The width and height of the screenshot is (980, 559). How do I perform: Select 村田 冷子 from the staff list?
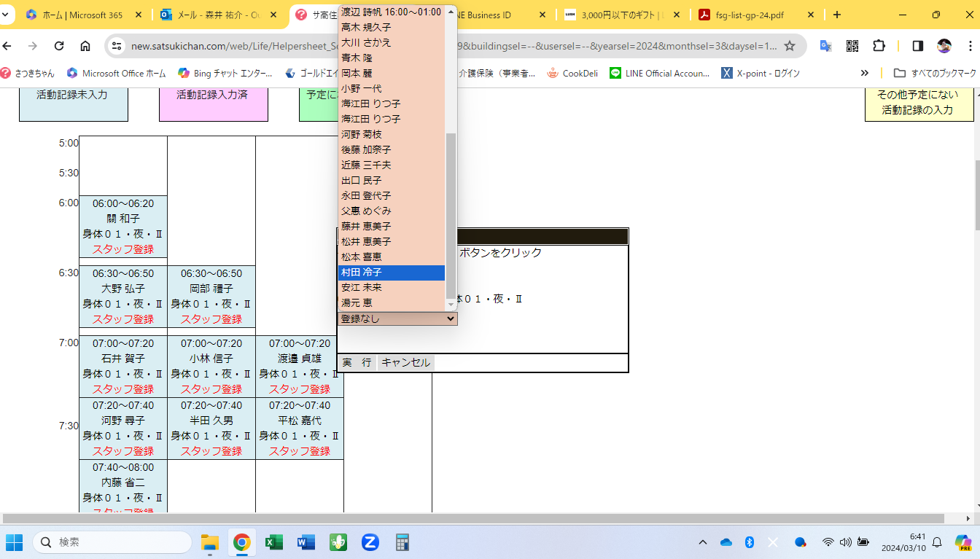392,272
